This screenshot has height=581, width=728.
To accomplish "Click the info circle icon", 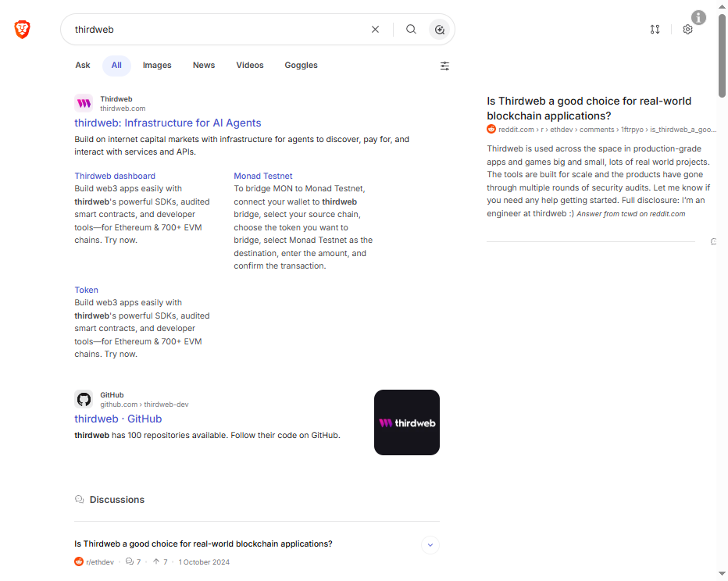I will pyautogui.click(x=698, y=18).
